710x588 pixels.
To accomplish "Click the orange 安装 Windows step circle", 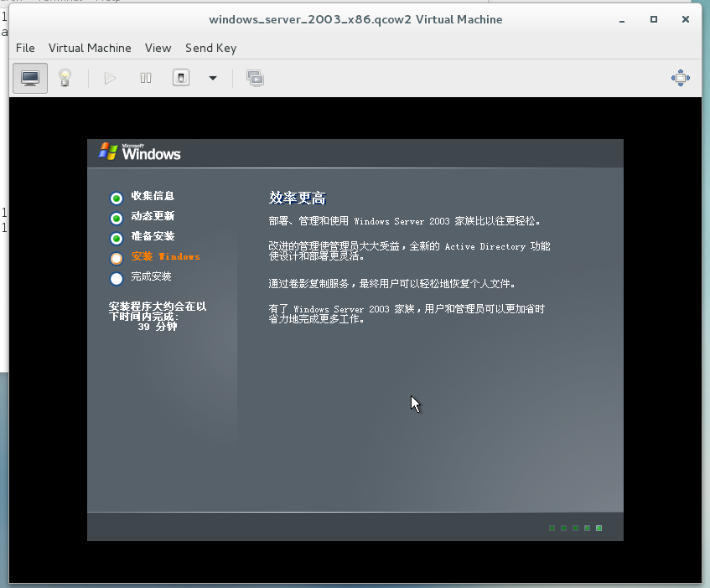I will pos(117,258).
